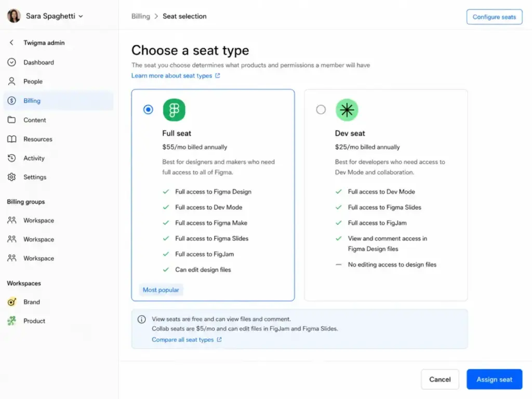Click the dash icon beside No editing access
Viewport: 532px width, 399px height.
coord(339,264)
